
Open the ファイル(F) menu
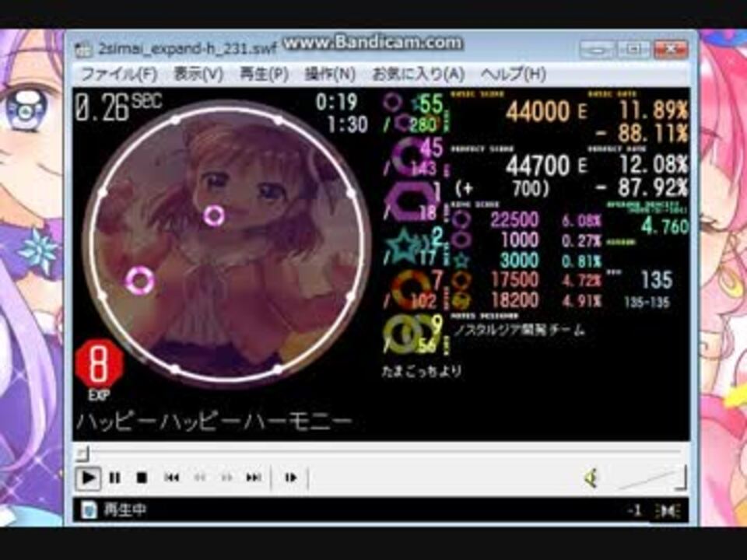point(119,74)
